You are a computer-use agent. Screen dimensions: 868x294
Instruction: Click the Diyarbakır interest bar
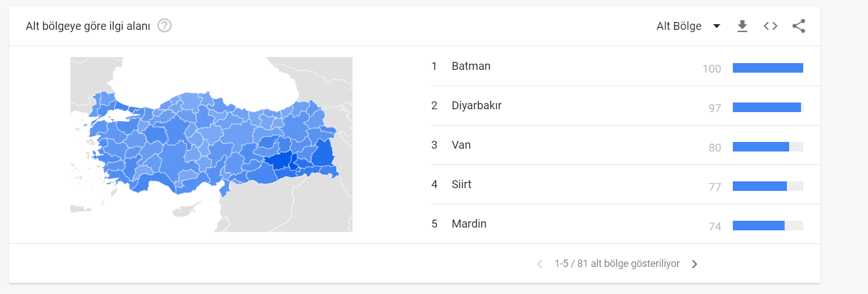[x=767, y=108]
